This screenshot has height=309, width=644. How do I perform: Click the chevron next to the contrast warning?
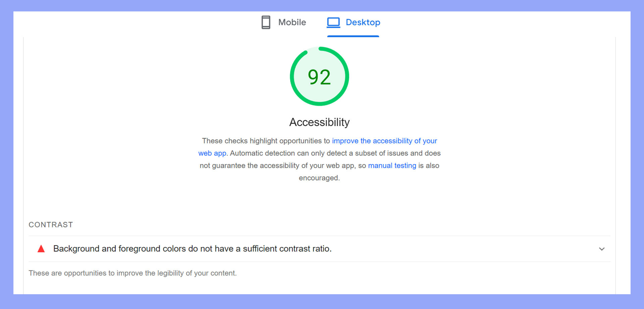[x=601, y=249]
